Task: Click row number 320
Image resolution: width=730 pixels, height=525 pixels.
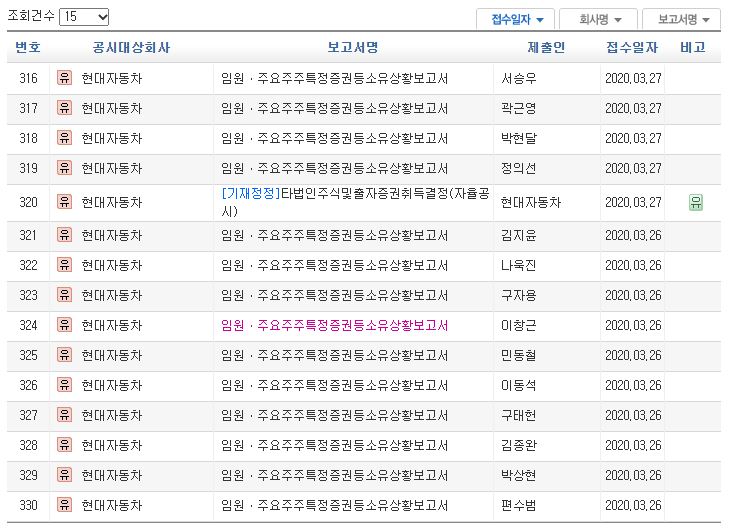Action: point(28,202)
